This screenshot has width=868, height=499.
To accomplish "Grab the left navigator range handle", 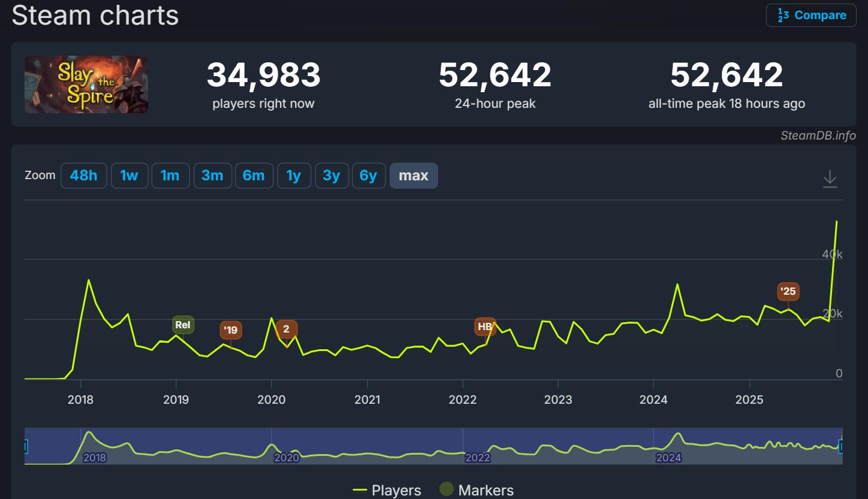I will click(25, 446).
